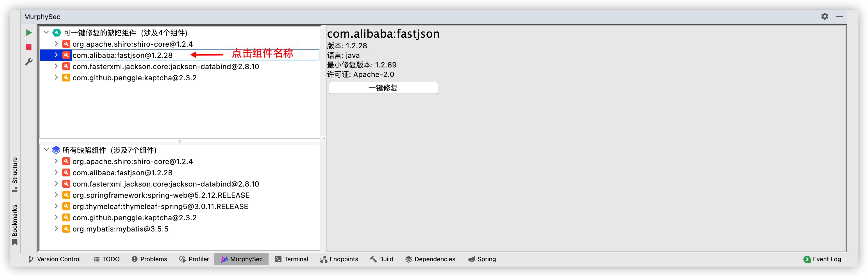Click fastjson's red icon under 所有缺陷组件
The image size is (868, 277).
[x=66, y=172]
